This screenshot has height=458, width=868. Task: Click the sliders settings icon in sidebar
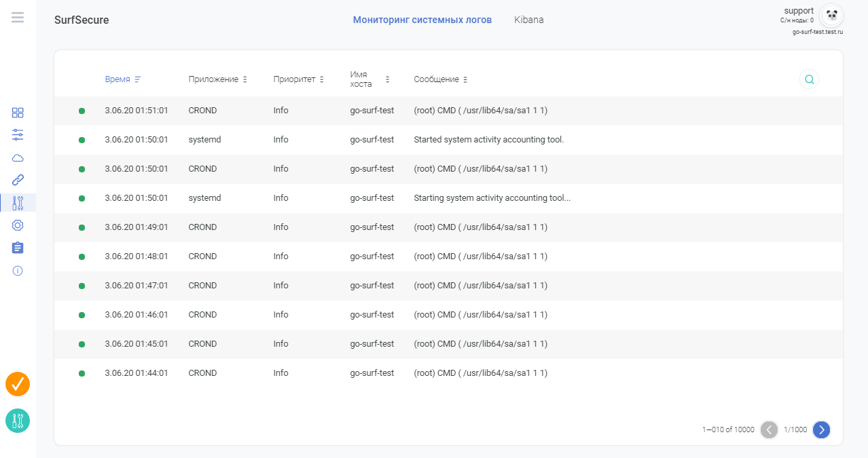tap(18, 135)
